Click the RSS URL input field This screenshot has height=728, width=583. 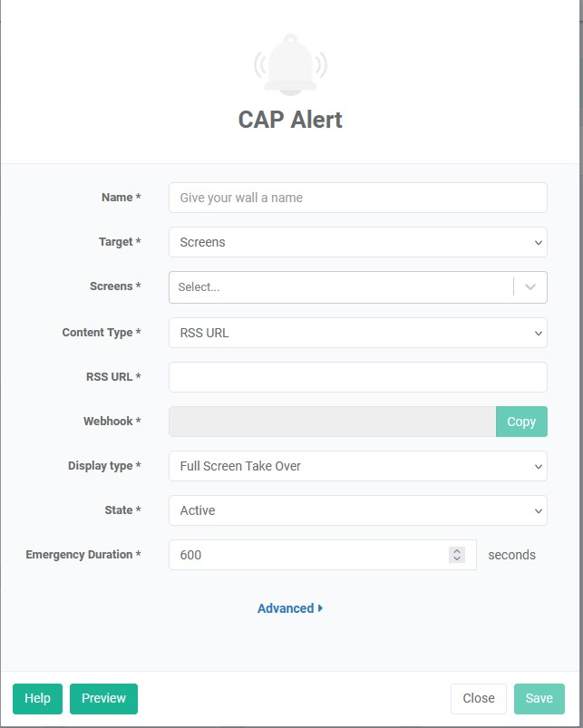coord(357,376)
